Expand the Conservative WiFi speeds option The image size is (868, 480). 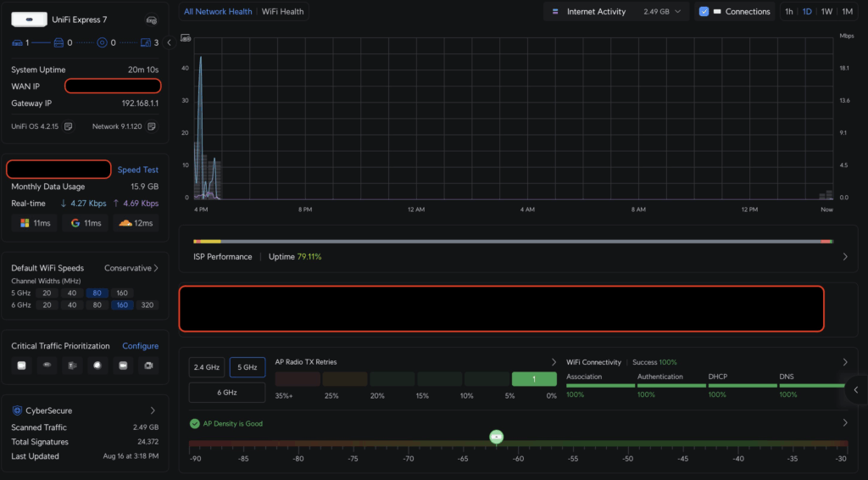pyautogui.click(x=131, y=268)
